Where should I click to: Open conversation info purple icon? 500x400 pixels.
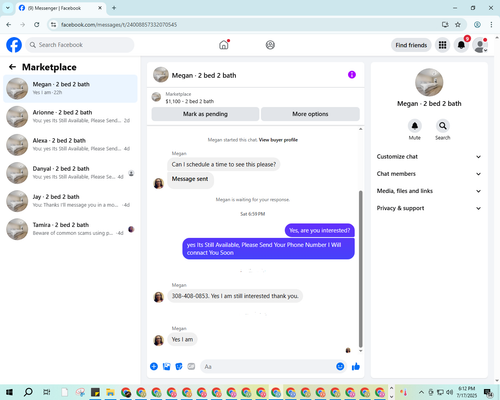pos(352,75)
